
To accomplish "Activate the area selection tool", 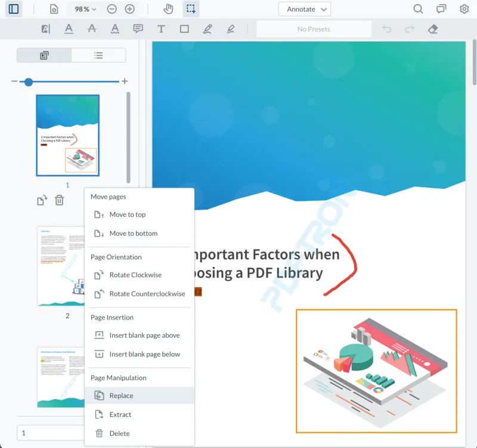I will (x=191, y=9).
